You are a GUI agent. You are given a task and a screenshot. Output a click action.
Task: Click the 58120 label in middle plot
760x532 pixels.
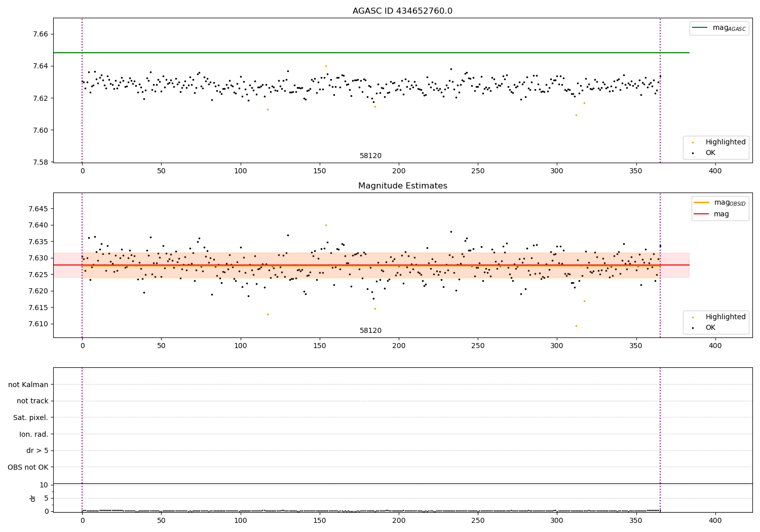click(371, 331)
